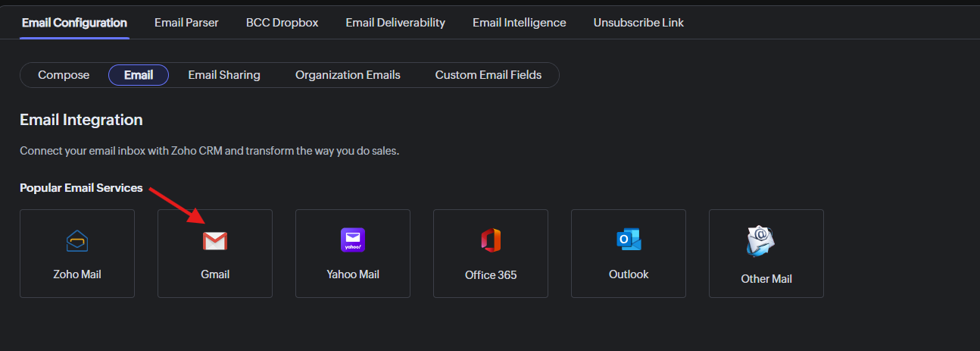Switch to the Unsubscribe Link tab
The width and height of the screenshot is (980, 351).
click(x=638, y=23)
